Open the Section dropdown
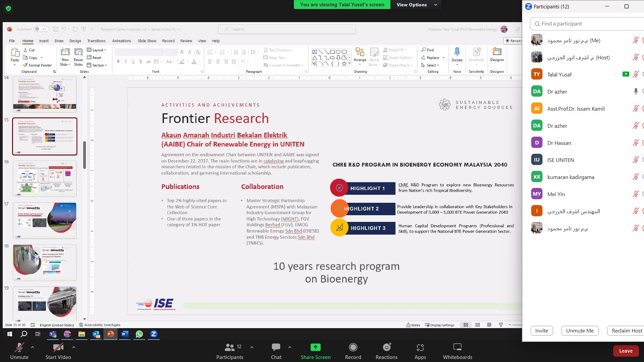This screenshot has height=362, width=644. coord(97,65)
